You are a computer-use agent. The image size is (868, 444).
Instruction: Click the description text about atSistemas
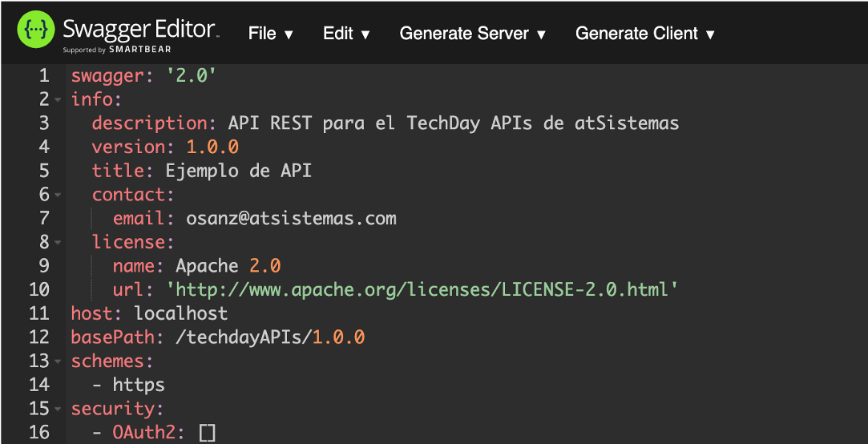pos(454,123)
